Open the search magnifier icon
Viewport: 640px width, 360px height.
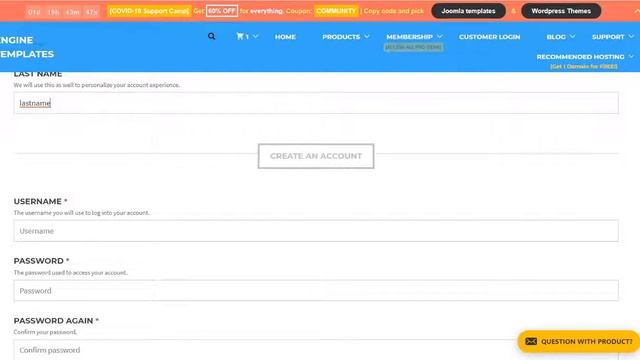(211, 36)
